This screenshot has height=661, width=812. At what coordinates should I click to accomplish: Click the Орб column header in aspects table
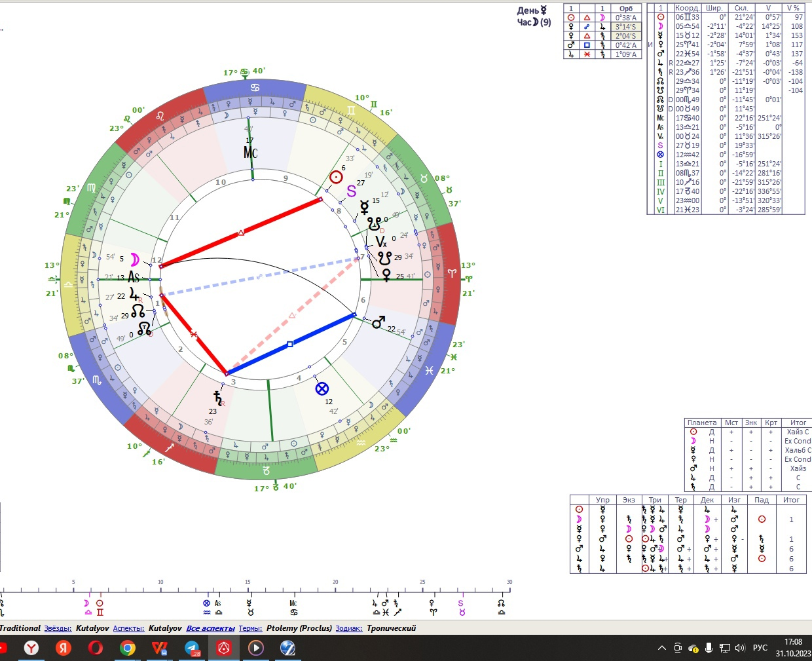click(x=626, y=9)
